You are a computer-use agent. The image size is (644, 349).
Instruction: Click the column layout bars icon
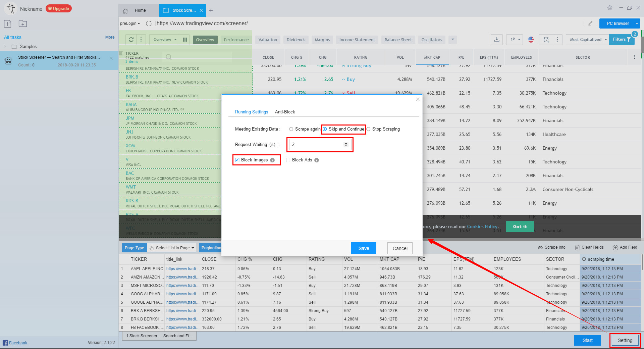point(185,40)
